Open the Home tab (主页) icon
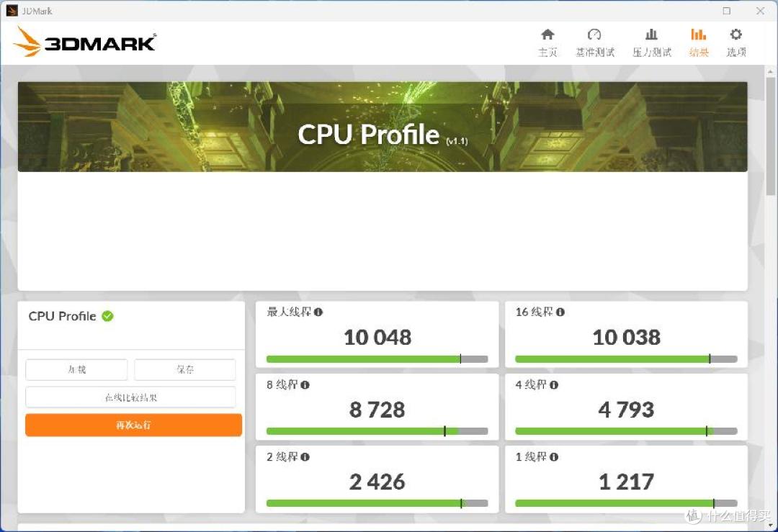This screenshot has height=532, width=778. point(547,35)
